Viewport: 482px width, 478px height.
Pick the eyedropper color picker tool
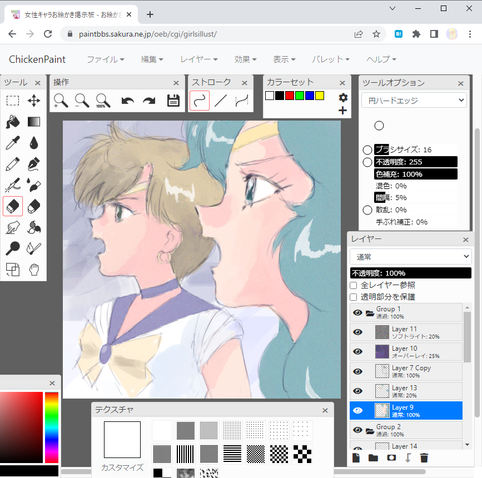[13, 143]
